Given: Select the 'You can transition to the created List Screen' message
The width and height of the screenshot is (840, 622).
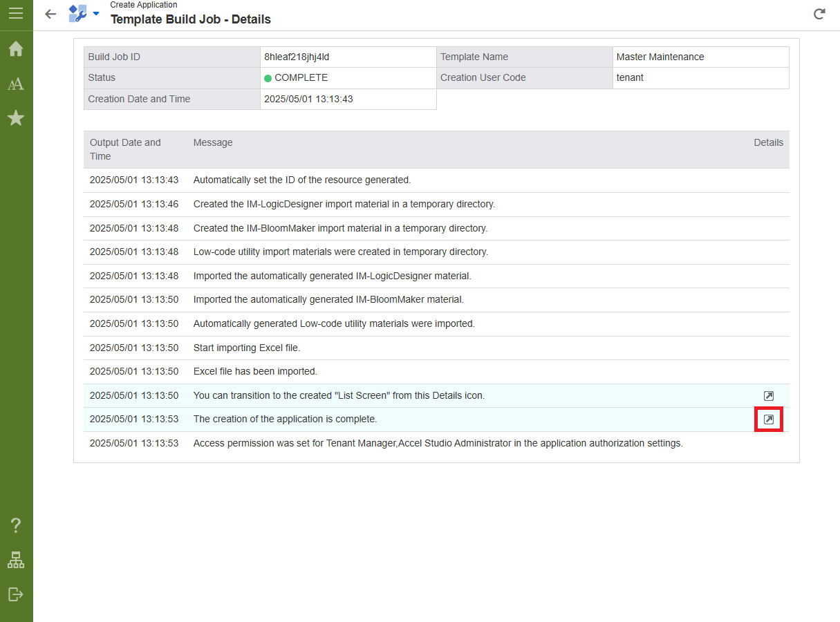Looking at the screenshot, I should [339, 395].
